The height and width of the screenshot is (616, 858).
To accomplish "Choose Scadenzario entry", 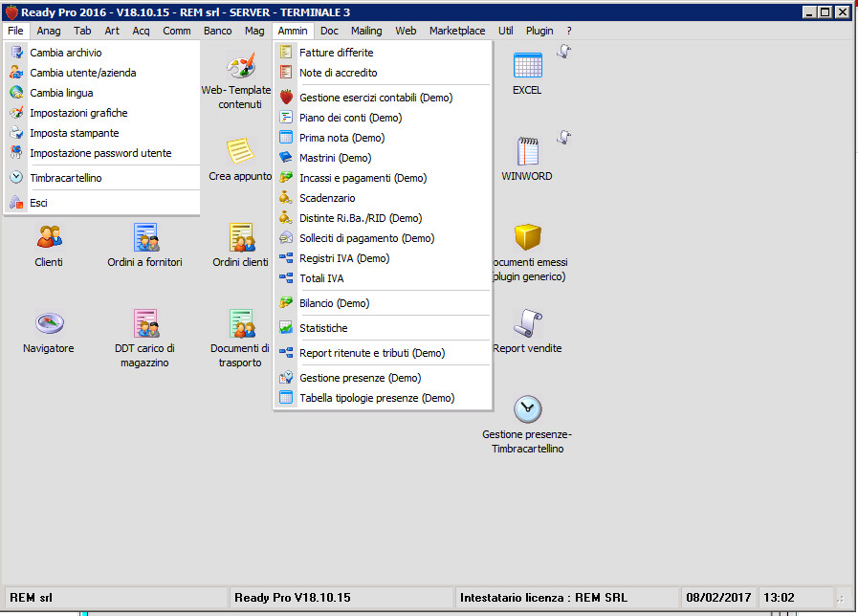I will [383, 198].
